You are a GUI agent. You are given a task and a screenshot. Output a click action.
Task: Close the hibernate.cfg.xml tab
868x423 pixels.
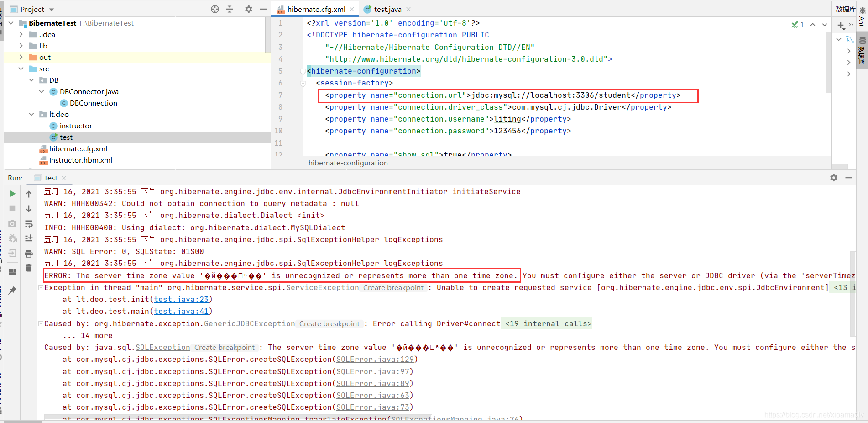pos(352,9)
